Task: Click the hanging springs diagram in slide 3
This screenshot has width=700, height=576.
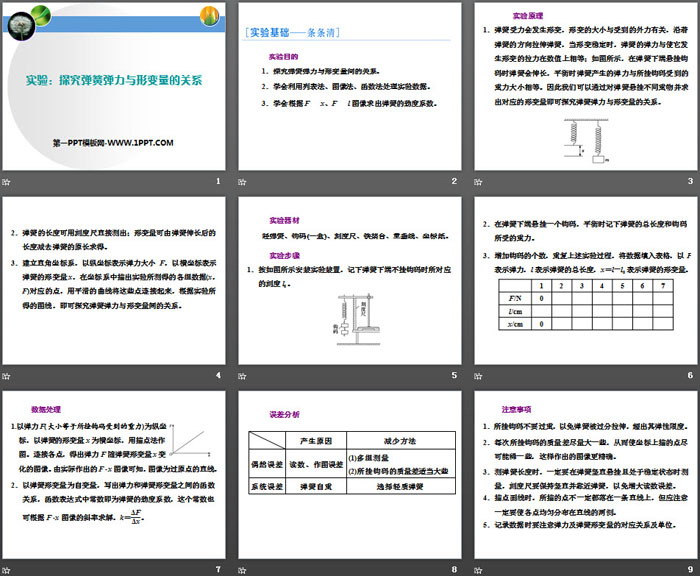Action: point(587,139)
